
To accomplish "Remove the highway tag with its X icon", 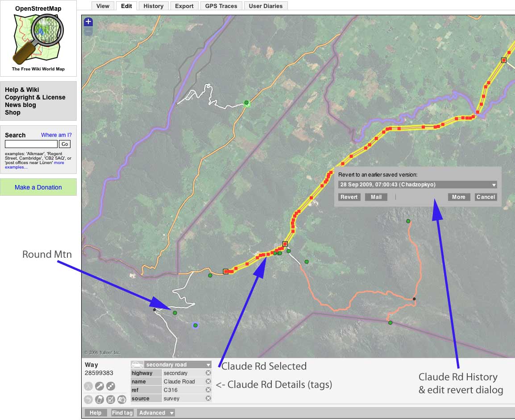I will (208, 373).
